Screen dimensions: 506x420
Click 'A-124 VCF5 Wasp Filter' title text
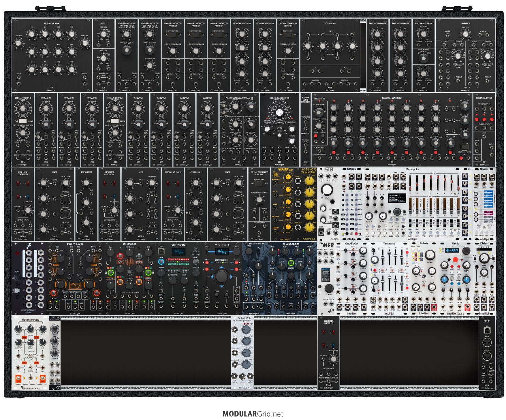point(309,171)
